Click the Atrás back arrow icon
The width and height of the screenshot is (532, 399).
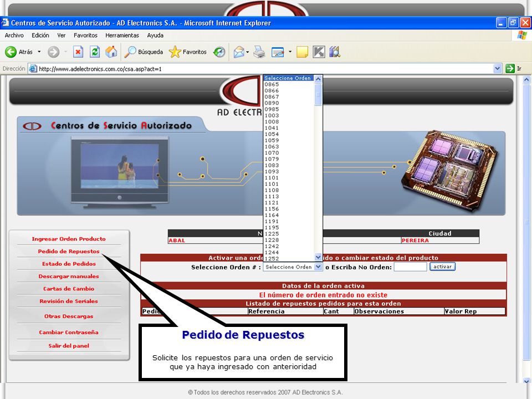click(11, 52)
